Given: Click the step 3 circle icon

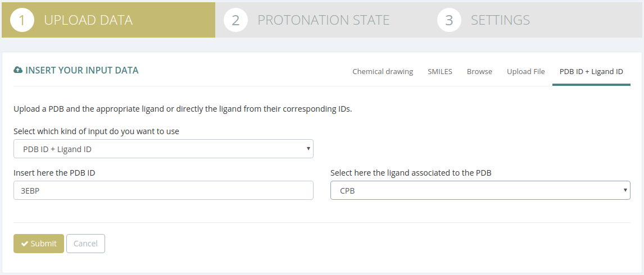Looking at the screenshot, I should (x=450, y=20).
